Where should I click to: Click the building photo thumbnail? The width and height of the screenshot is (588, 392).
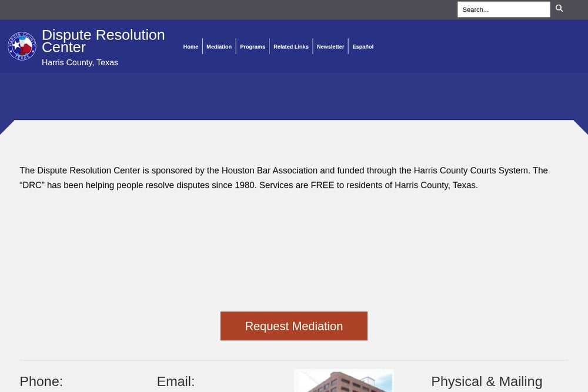tap(344, 381)
